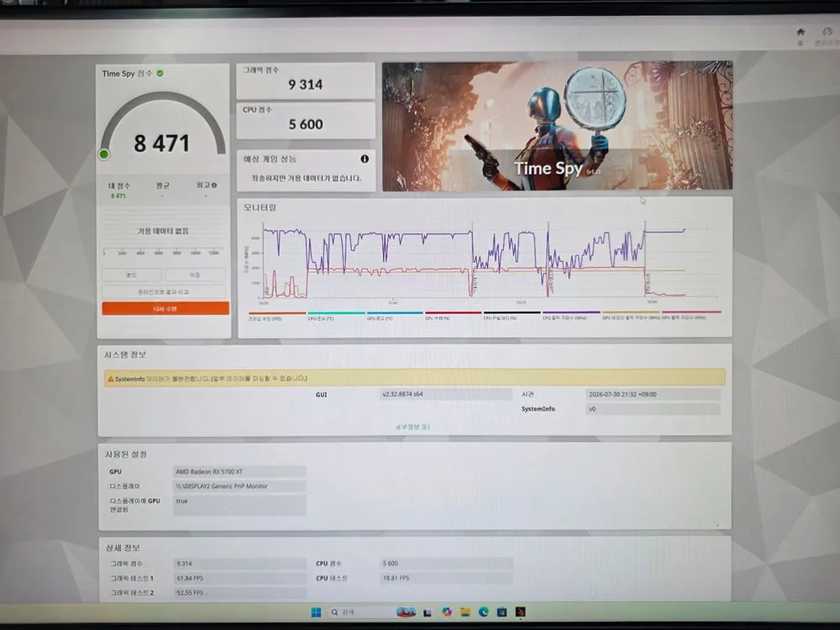Open the Windows Start menu

[x=316, y=612]
